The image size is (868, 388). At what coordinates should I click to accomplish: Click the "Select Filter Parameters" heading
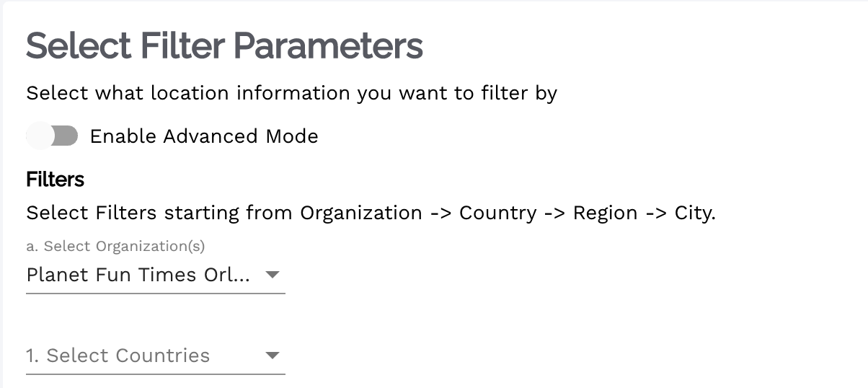pos(224,46)
